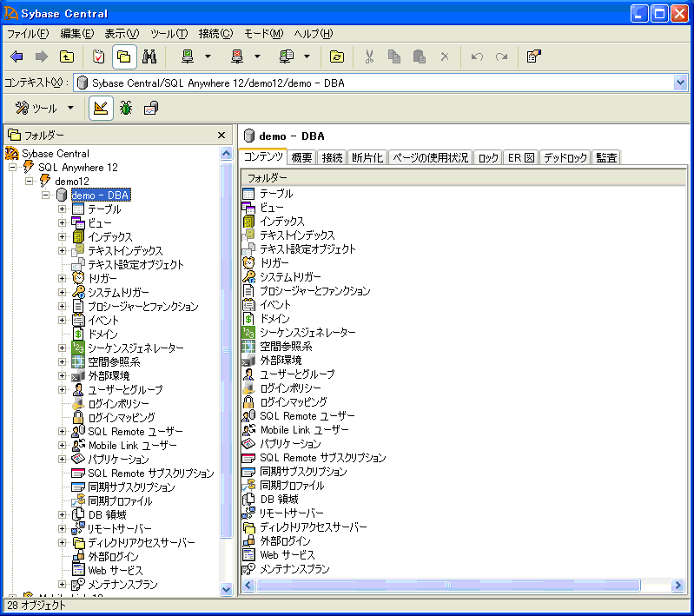Click the refresh folder toolbar icon
Screen dimensions: 694x616
[336, 57]
